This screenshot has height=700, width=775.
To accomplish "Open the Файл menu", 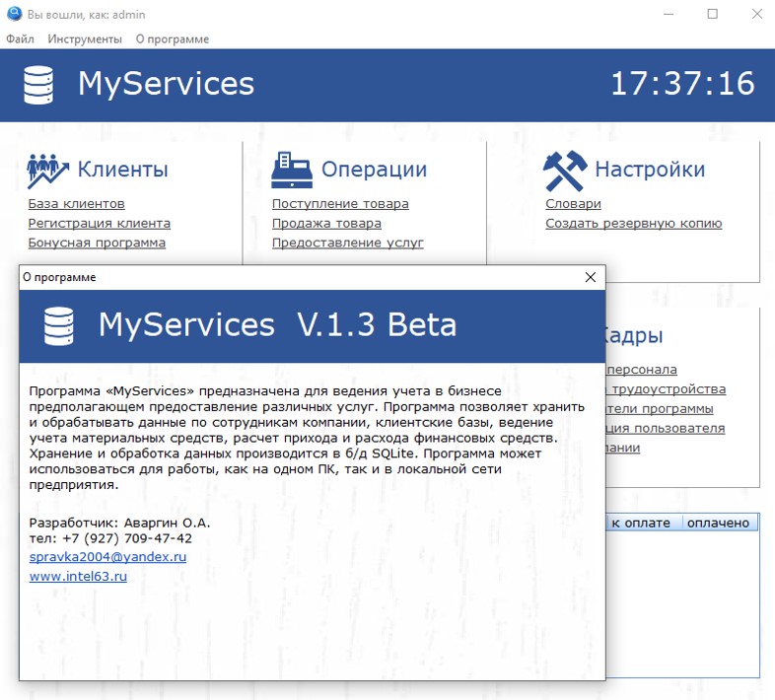I will click(x=20, y=39).
